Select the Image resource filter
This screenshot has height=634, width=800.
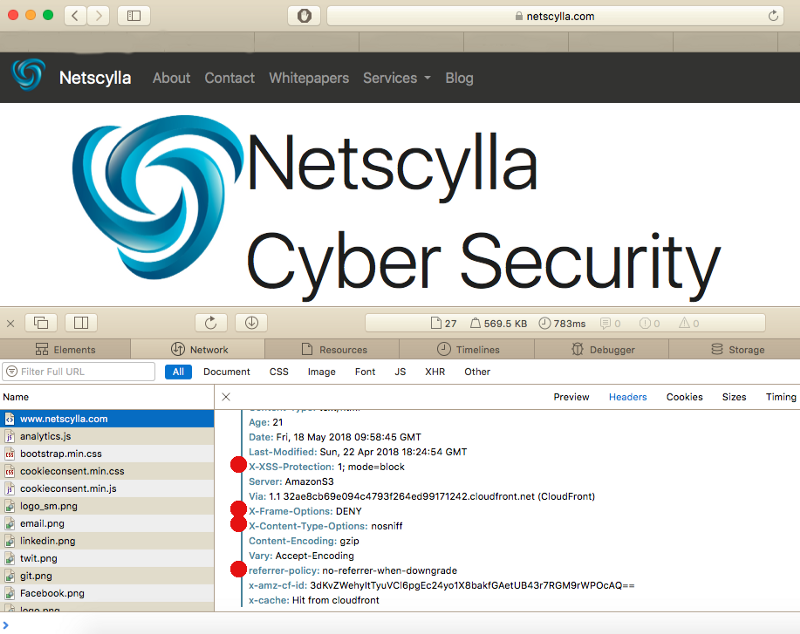tap(321, 372)
